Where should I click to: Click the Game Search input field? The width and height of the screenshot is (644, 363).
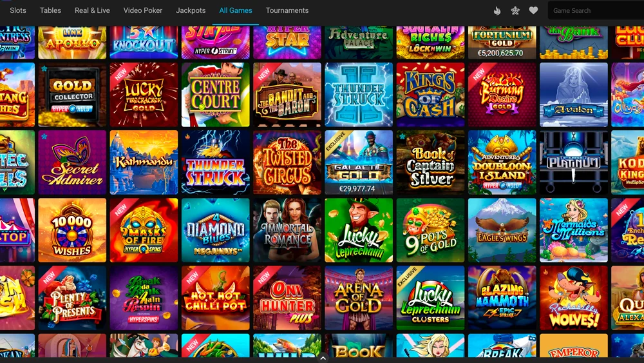coord(596,11)
